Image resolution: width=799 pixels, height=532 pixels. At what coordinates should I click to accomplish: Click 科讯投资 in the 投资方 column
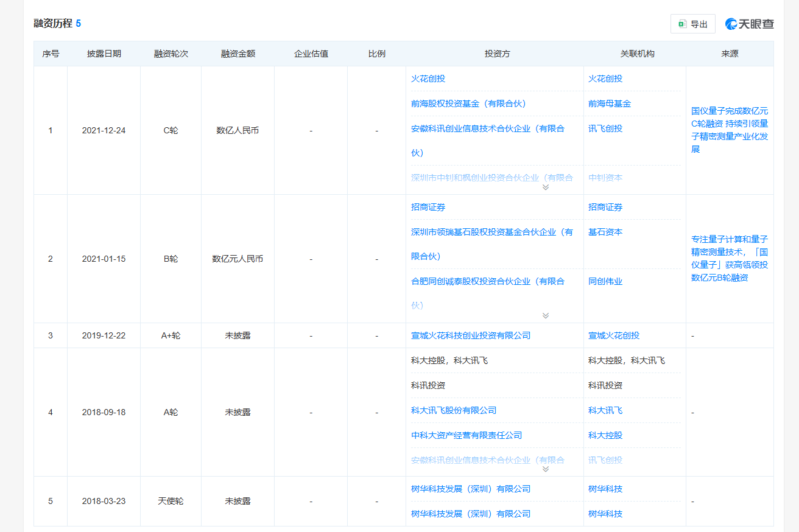428,385
